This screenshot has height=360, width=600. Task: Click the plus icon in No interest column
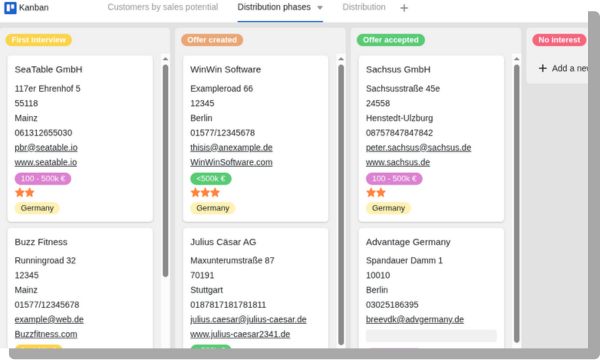(542, 68)
